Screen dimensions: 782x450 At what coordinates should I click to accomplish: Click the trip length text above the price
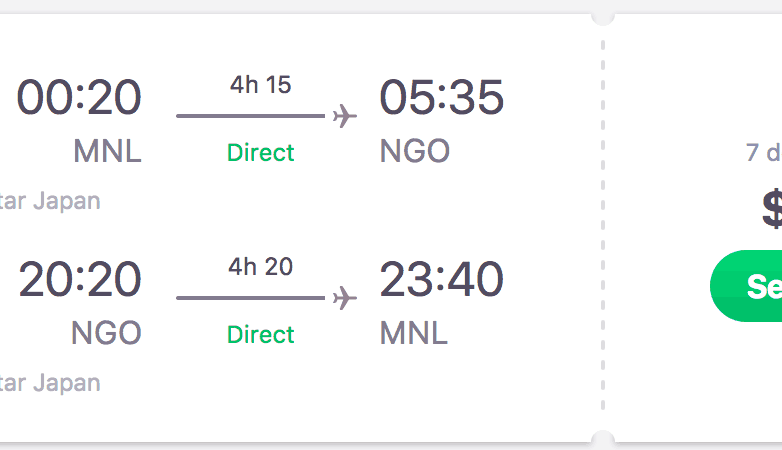click(x=764, y=153)
